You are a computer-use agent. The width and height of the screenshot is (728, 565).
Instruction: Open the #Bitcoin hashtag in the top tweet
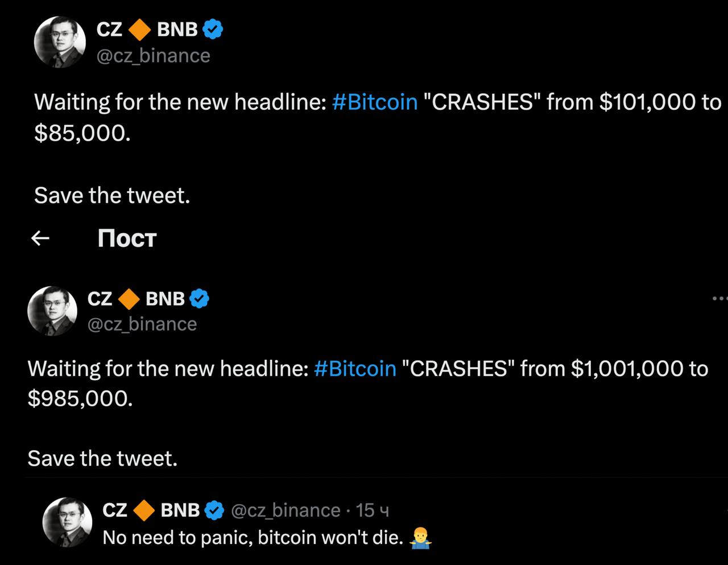[x=375, y=102]
